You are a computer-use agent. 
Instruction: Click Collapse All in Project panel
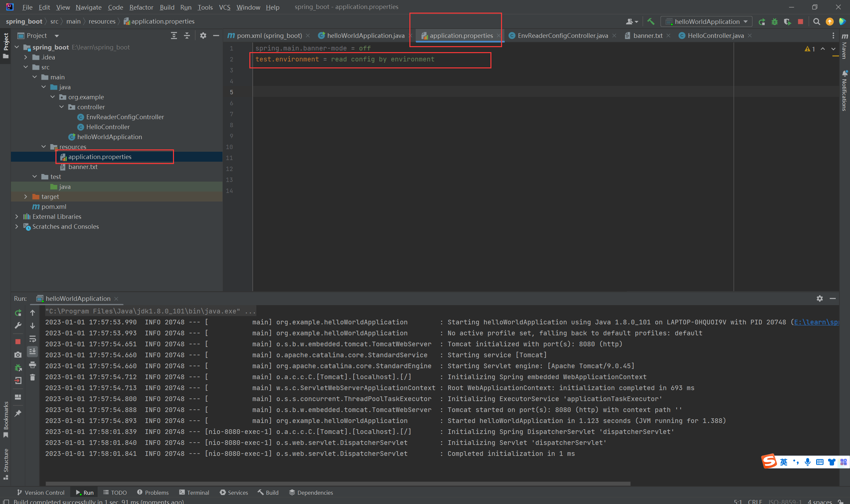(187, 36)
